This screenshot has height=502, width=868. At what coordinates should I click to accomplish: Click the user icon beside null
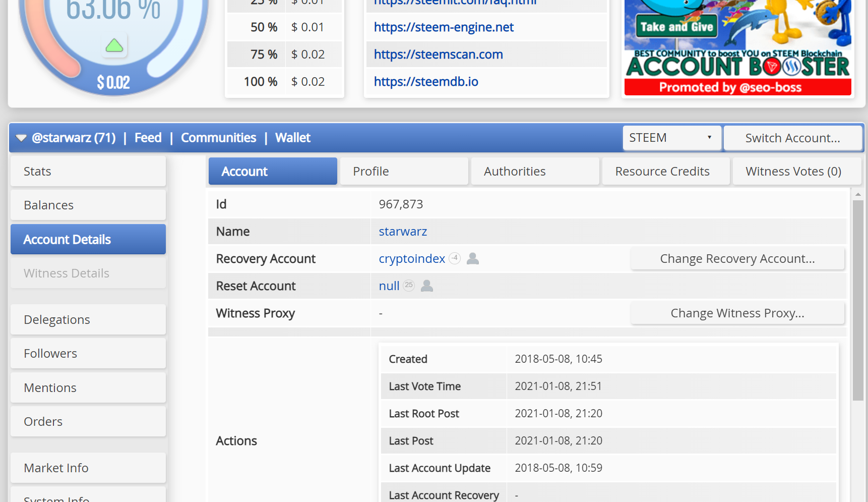tap(426, 286)
